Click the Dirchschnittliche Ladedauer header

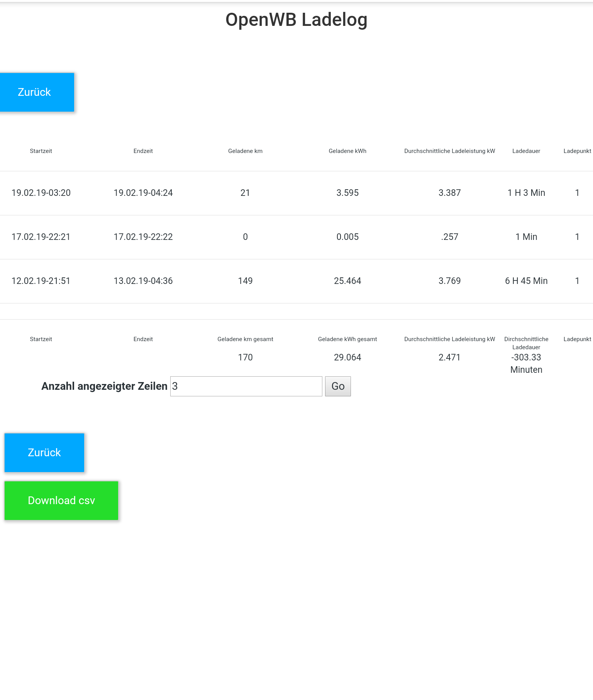coord(526,343)
